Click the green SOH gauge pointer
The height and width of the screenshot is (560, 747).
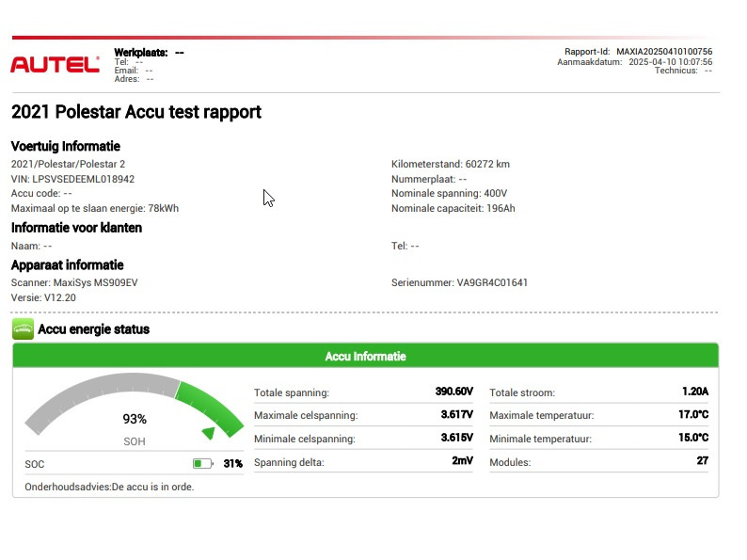click(x=209, y=433)
